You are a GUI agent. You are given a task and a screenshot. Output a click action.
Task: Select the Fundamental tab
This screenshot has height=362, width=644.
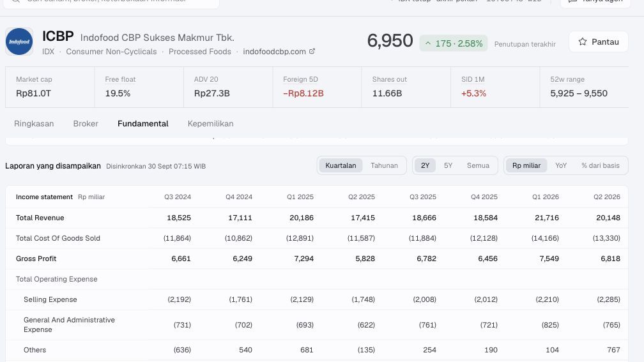coord(143,124)
